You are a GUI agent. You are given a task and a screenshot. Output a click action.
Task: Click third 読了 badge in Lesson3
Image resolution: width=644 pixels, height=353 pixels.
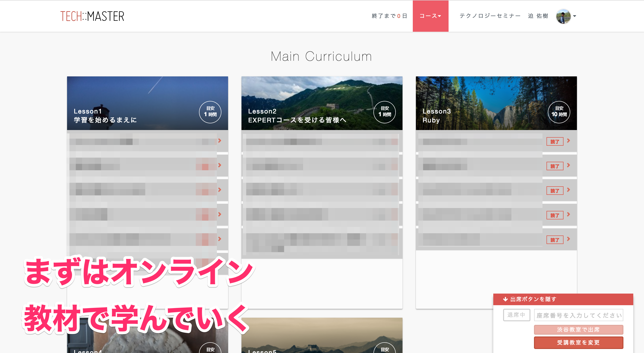[555, 191]
